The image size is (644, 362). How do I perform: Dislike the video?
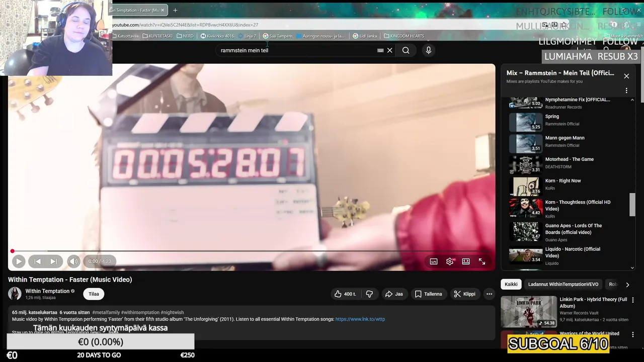[369, 294]
